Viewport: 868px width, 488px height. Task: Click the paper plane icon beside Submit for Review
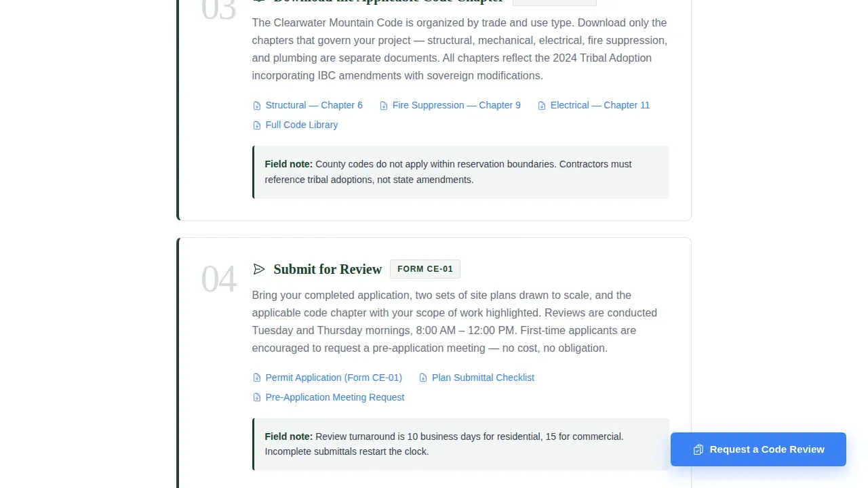coord(259,269)
